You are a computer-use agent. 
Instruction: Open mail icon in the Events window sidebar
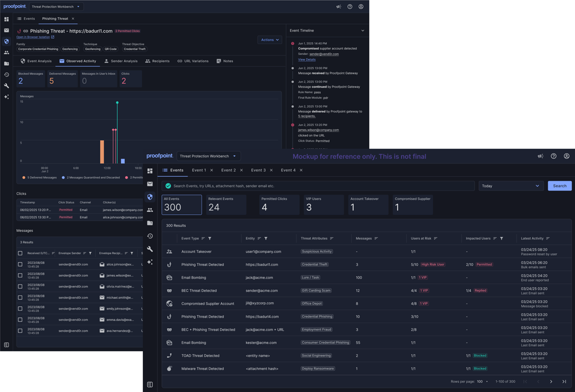point(150,184)
